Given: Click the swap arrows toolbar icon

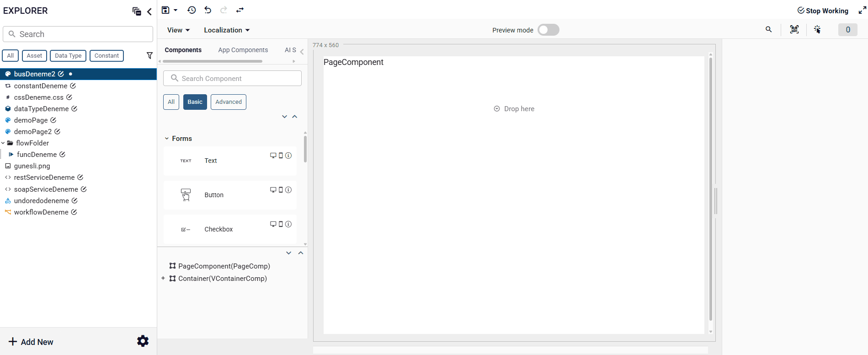Looking at the screenshot, I should point(240,10).
